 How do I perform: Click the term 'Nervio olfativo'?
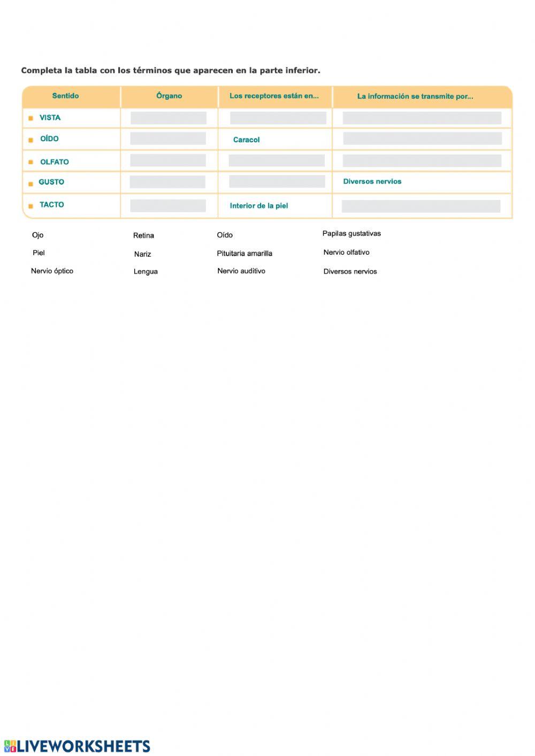346,253
